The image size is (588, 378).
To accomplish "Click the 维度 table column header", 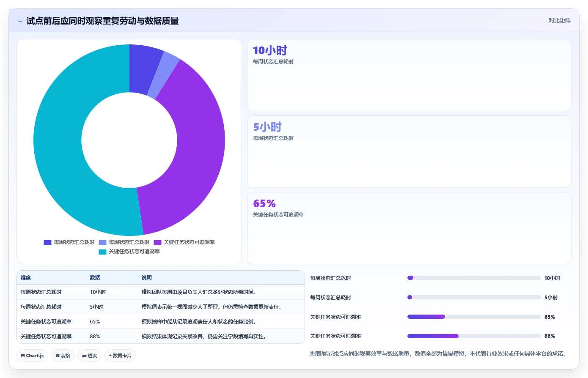I will coord(26,278).
